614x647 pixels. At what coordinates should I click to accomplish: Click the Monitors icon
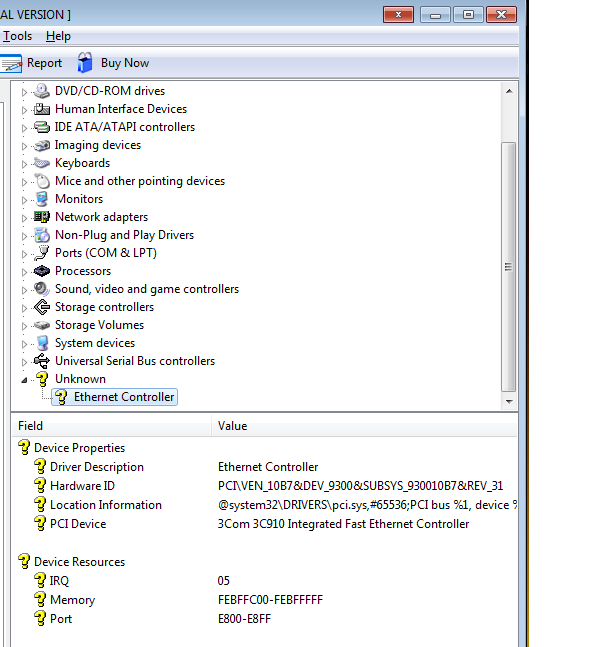tap(42, 199)
